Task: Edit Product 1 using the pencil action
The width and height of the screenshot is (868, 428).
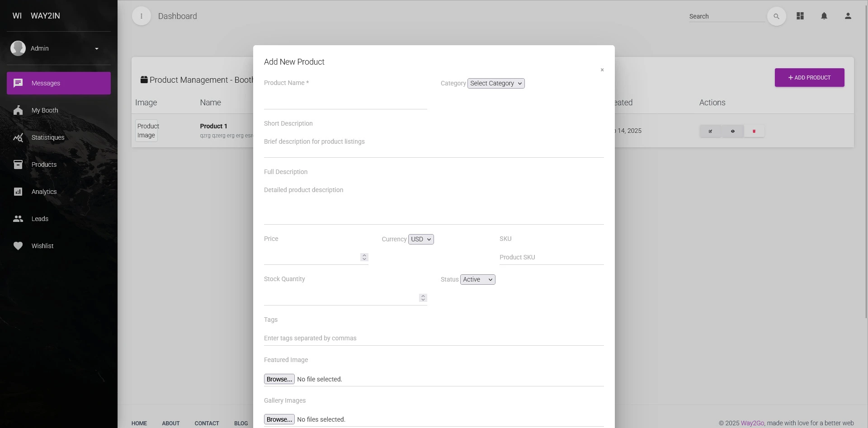Action: tap(710, 131)
